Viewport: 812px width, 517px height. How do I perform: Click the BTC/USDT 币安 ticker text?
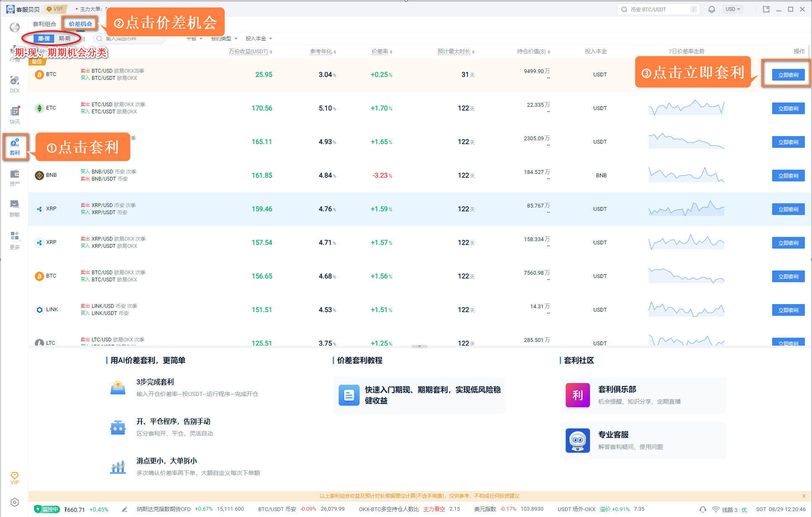pyautogui.click(x=277, y=509)
